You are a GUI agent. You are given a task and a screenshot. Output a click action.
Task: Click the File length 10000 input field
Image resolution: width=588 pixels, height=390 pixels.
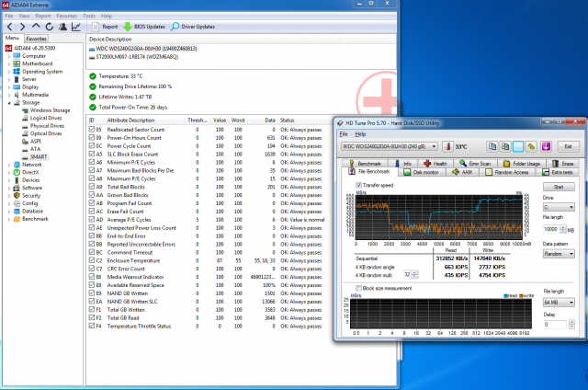[551, 228]
